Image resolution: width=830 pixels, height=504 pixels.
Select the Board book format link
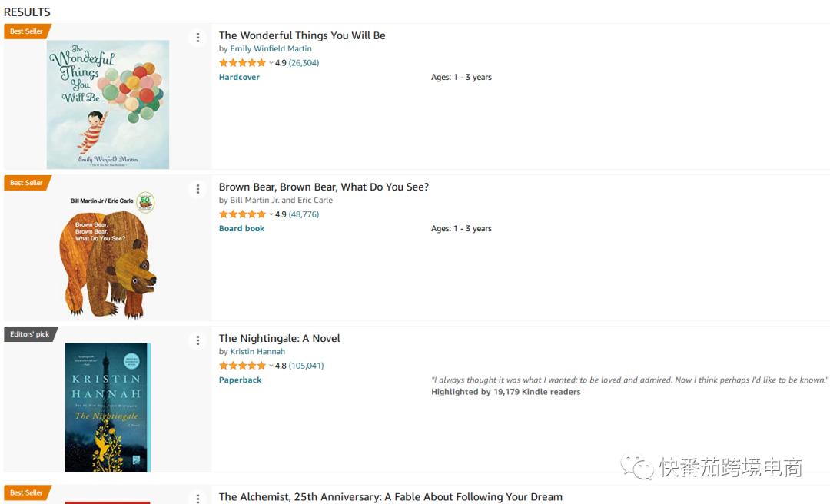(x=241, y=228)
